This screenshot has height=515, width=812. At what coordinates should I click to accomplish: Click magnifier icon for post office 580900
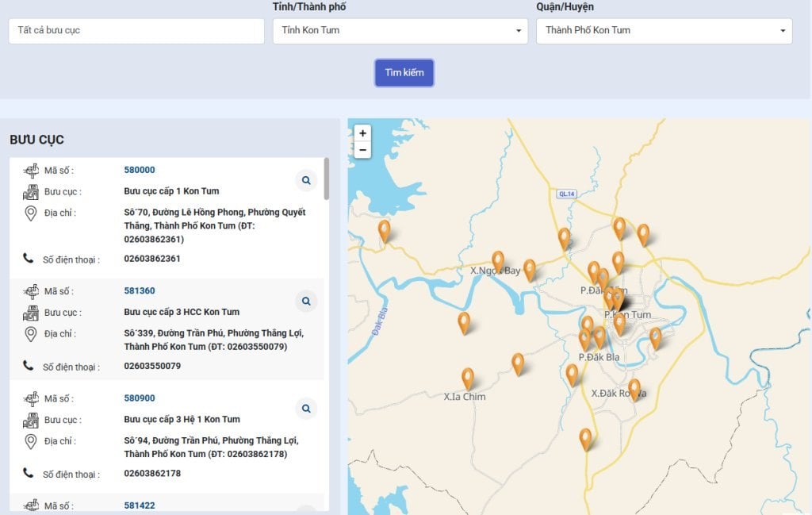click(306, 409)
